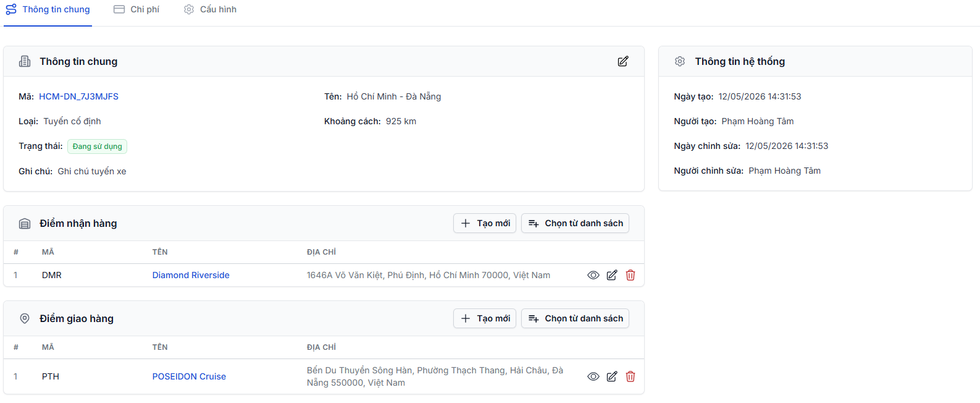Screen dimensions: 980x403
Task: Choose delivery point via Chọn từ danh sách
Action: pyautogui.click(x=575, y=318)
